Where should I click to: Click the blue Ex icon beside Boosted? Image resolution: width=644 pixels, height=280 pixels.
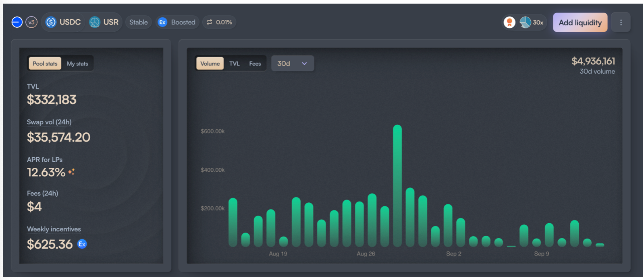coord(162,22)
